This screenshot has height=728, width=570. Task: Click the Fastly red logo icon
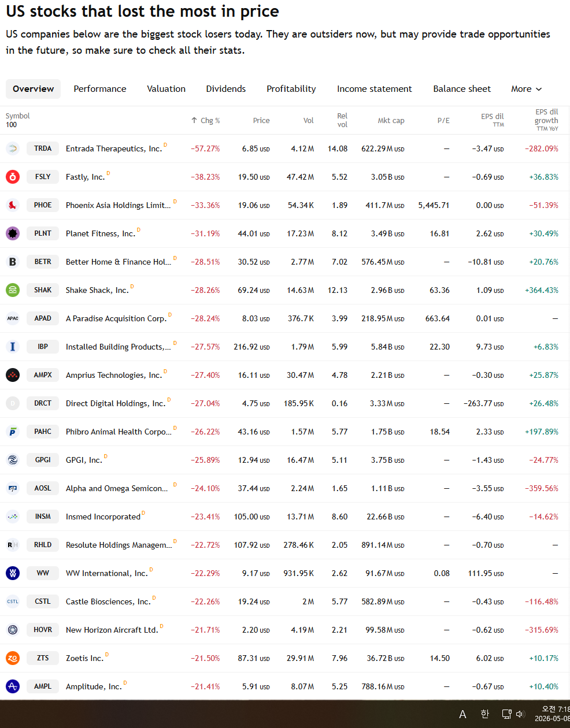pos(13,177)
